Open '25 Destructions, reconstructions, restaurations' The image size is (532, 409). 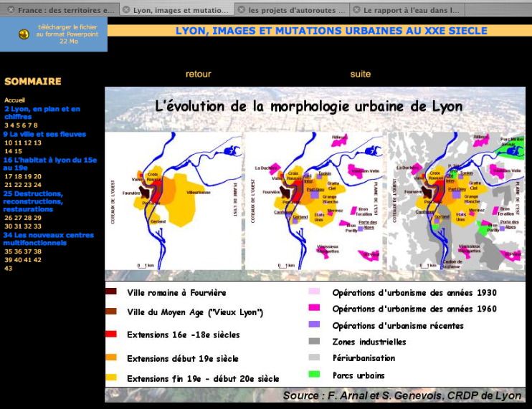(x=33, y=201)
